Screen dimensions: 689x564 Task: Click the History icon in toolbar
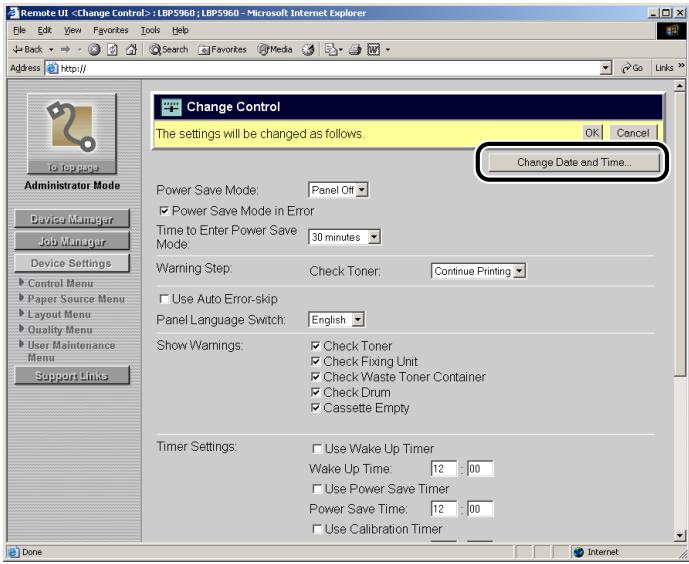[x=308, y=50]
